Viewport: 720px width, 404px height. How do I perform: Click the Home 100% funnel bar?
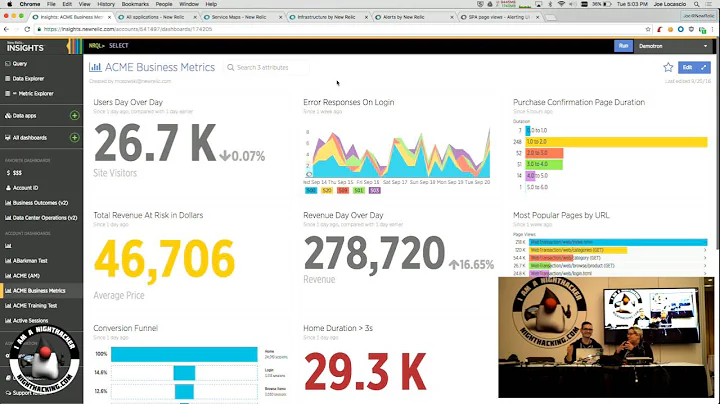click(x=184, y=354)
